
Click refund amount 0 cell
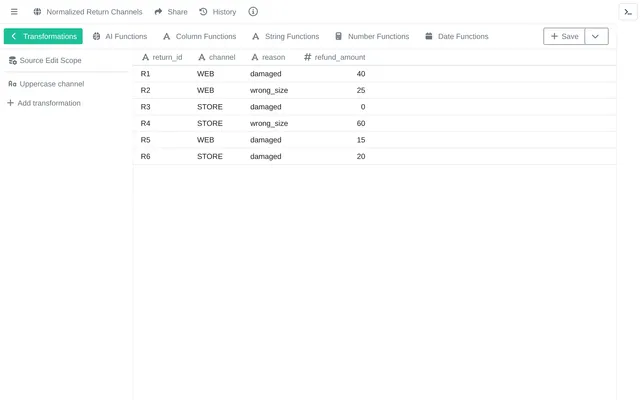[363, 107]
